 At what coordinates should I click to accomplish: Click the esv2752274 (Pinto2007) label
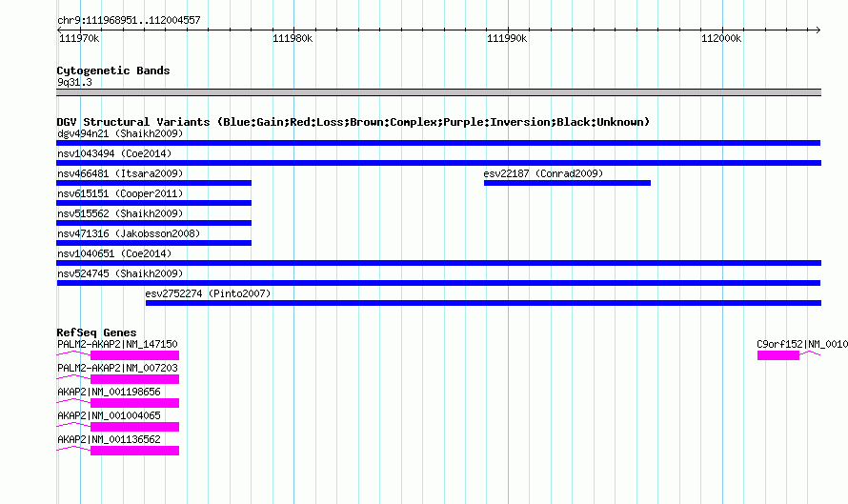(208, 293)
